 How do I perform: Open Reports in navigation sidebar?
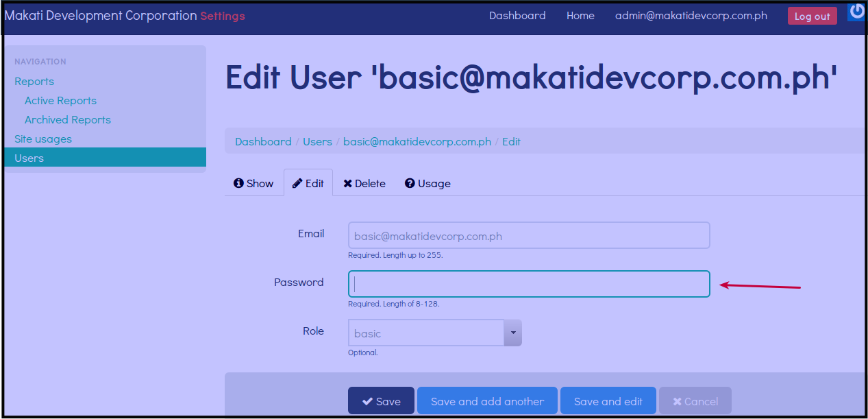click(x=34, y=81)
